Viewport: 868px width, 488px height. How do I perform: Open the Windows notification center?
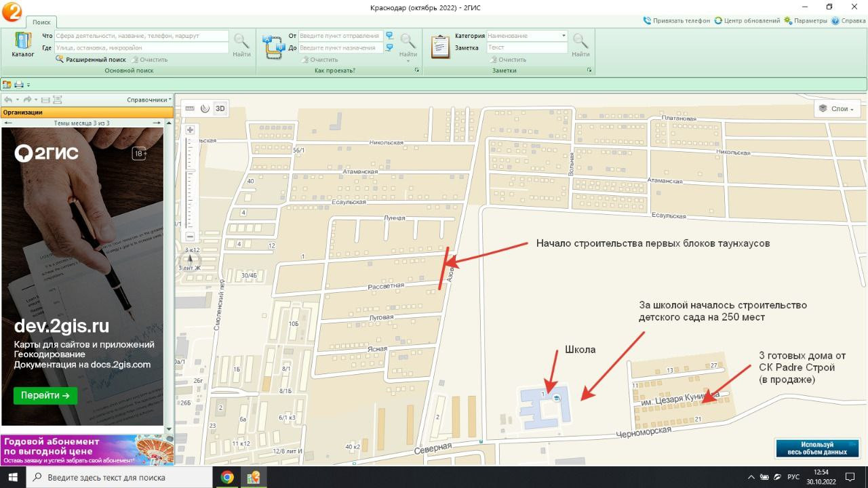[x=850, y=477]
